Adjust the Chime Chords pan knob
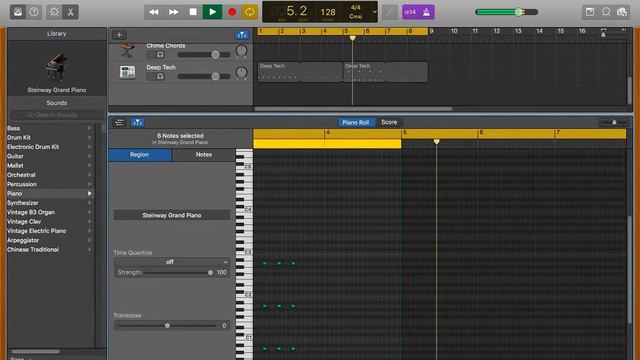This screenshot has height=360, width=640. click(x=242, y=51)
